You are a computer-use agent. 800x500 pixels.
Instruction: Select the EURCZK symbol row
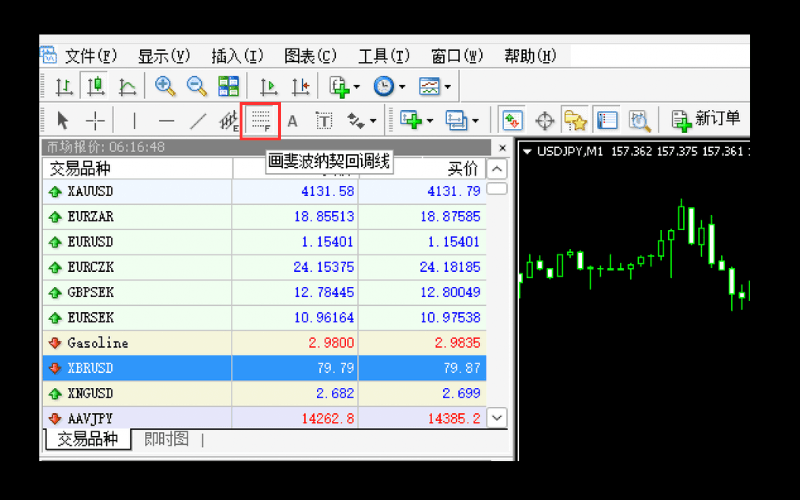pos(264,267)
